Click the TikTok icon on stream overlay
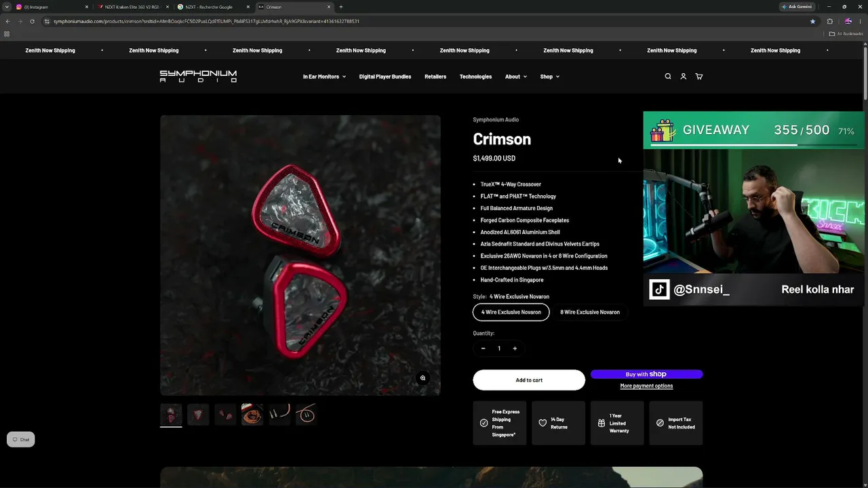Image resolution: width=868 pixels, height=488 pixels. click(x=659, y=289)
